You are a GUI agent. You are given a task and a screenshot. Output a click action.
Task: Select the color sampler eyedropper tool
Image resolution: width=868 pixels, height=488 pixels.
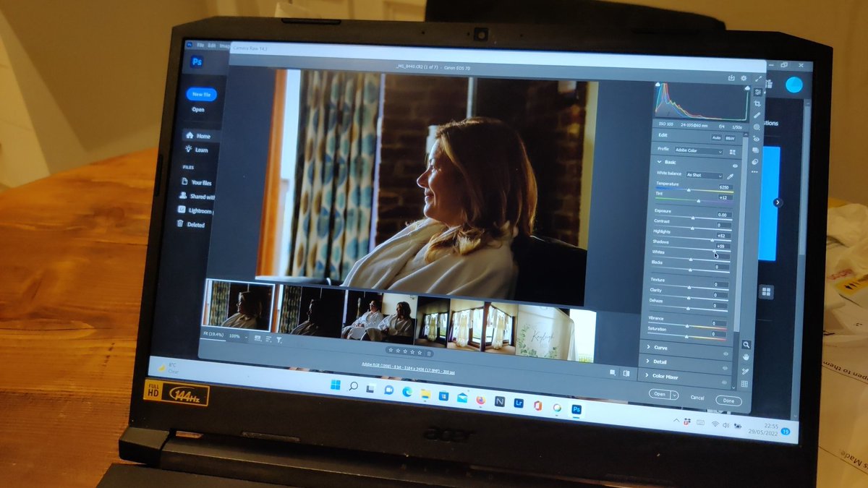click(745, 371)
